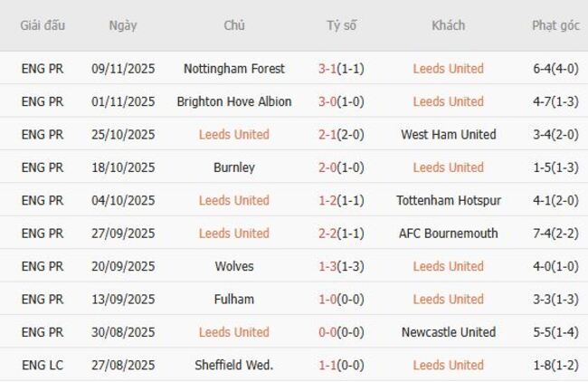Select the 09/11/2025 match date
This screenshot has width=588, height=382.
point(123,69)
